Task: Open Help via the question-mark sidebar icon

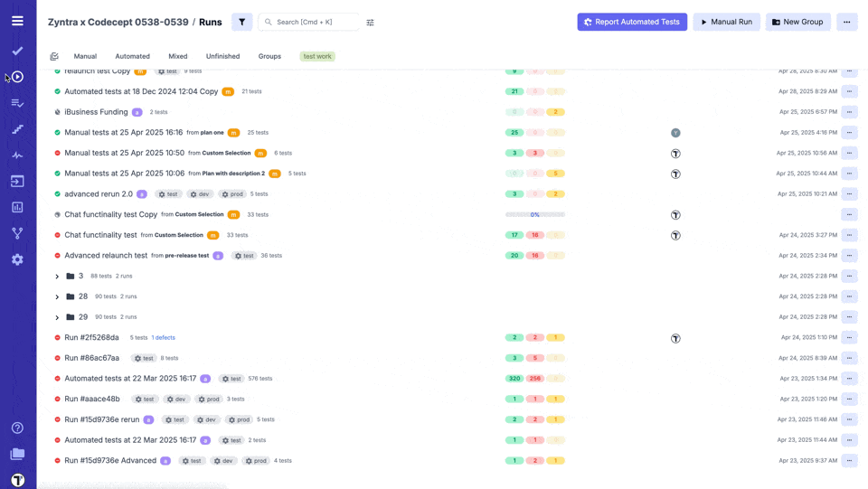Action: point(18,428)
